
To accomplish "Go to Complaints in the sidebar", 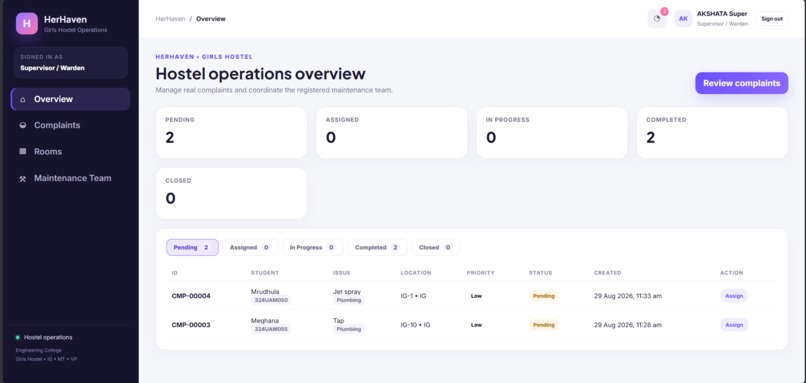I will point(70,125).
